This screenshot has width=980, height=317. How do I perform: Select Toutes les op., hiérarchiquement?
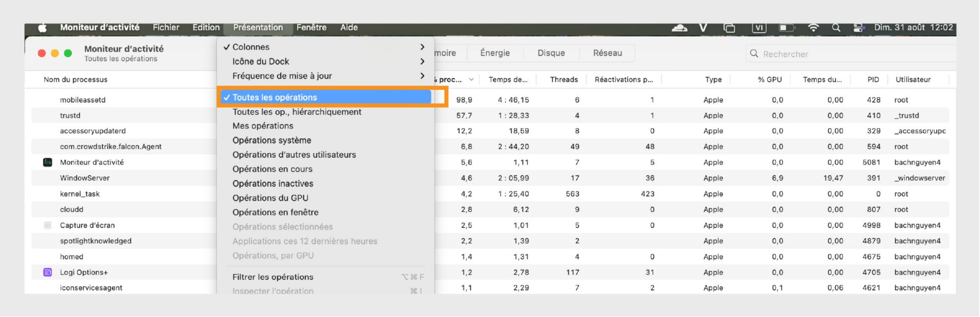coord(325,112)
